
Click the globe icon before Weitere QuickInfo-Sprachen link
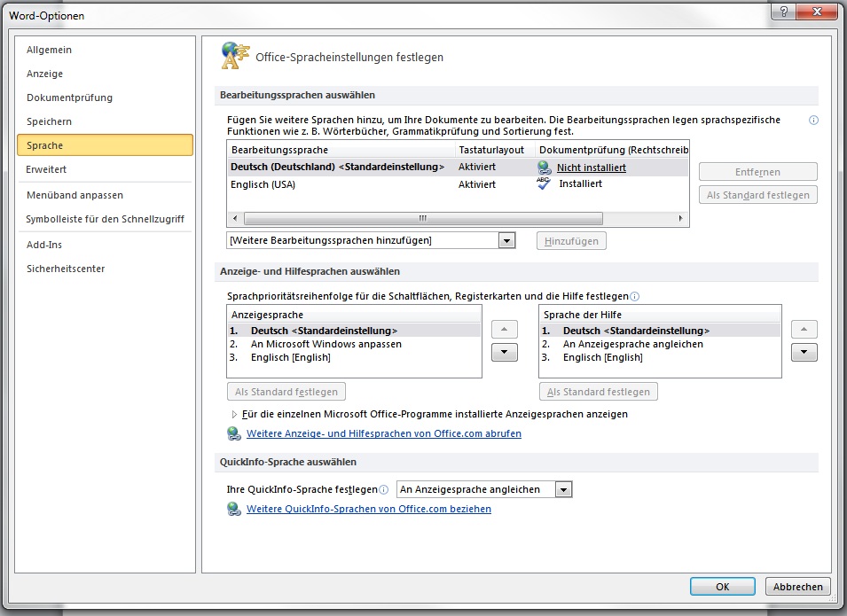coord(234,509)
